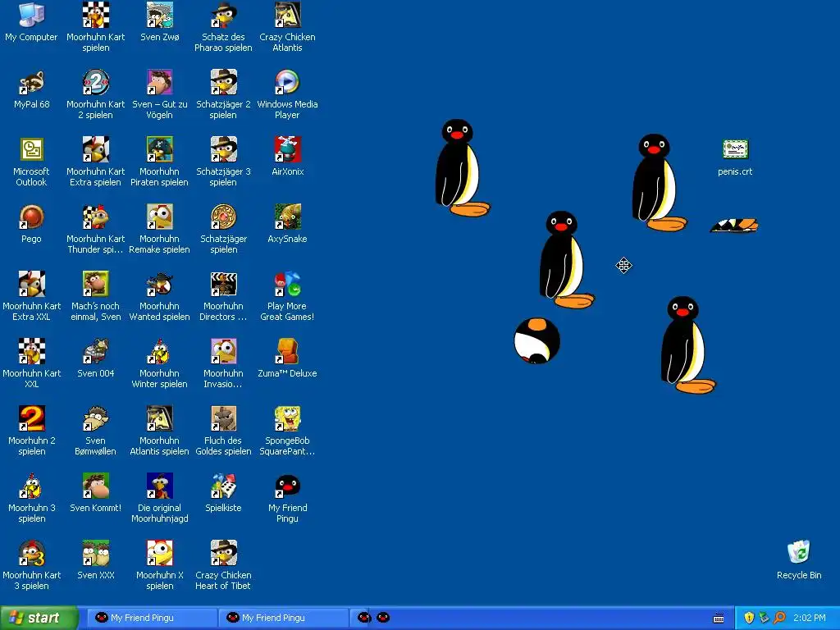The image size is (840, 630).
Task: Select Moorhuhn Kart Thunder shortcut
Action: click(95, 217)
